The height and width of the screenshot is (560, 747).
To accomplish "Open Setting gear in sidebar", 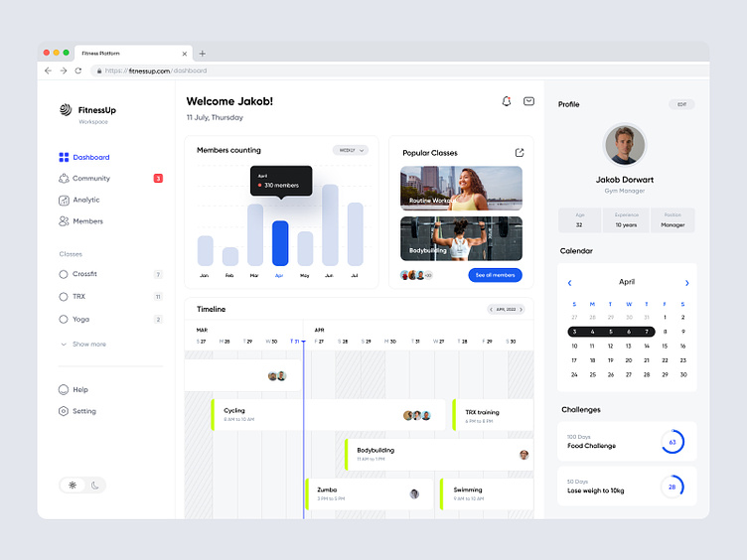I will coord(64,411).
